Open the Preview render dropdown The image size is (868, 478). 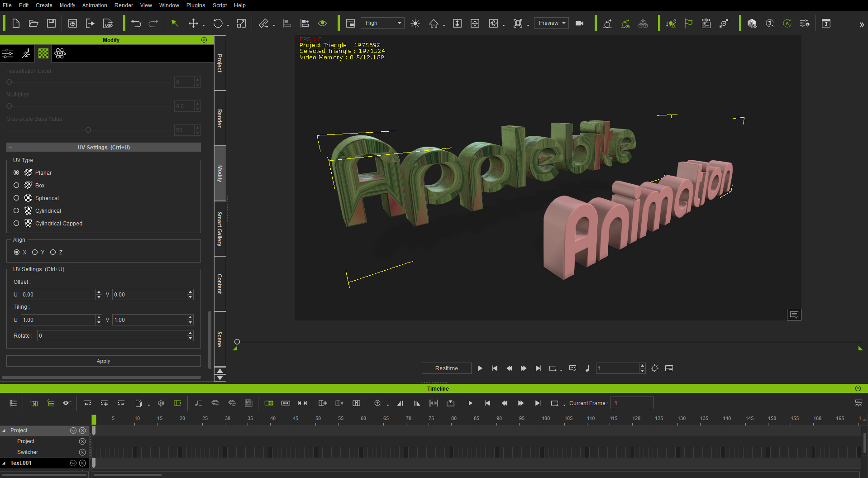pyautogui.click(x=551, y=23)
